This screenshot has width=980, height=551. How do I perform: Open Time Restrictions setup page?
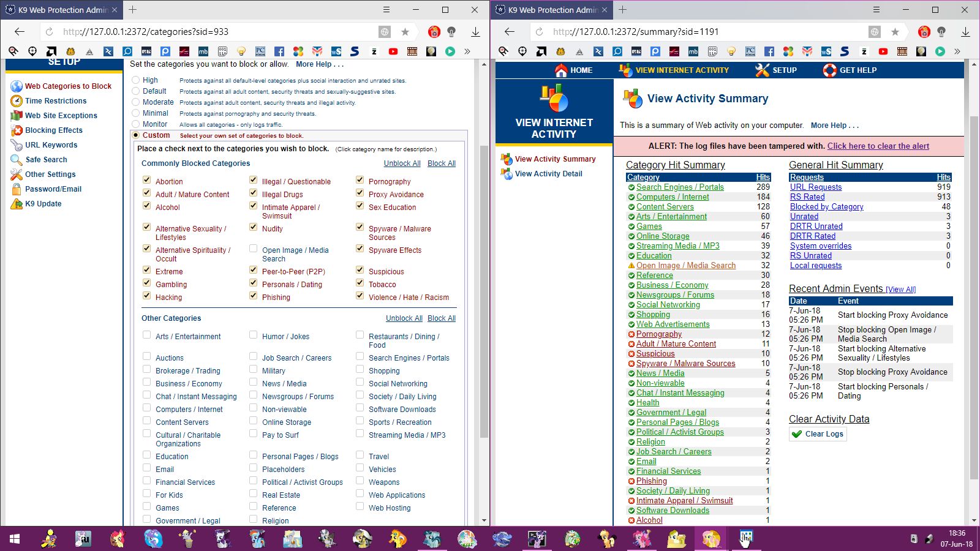(56, 101)
